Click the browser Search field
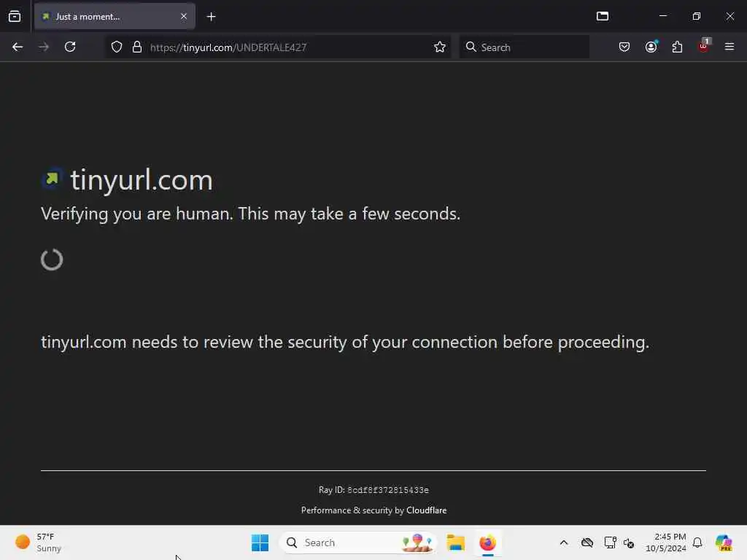The width and height of the screenshot is (747, 560). pyautogui.click(x=525, y=47)
